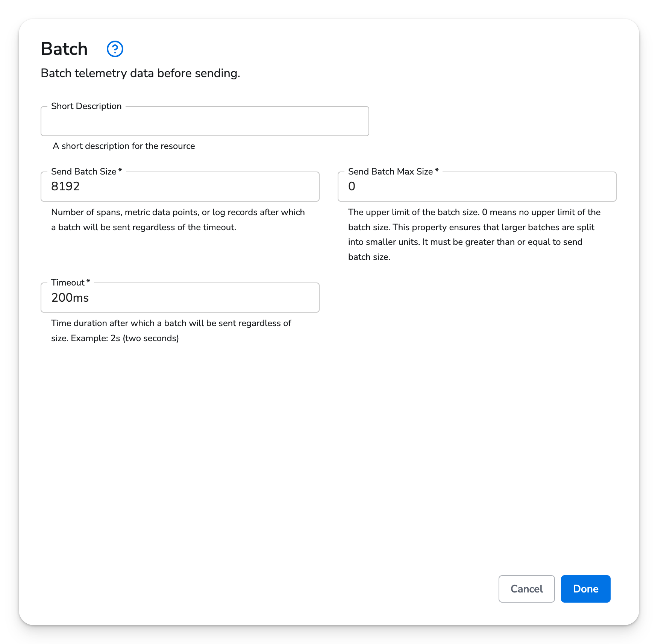The width and height of the screenshot is (658, 644).
Task: Click the Cancel button
Action: click(x=526, y=589)
